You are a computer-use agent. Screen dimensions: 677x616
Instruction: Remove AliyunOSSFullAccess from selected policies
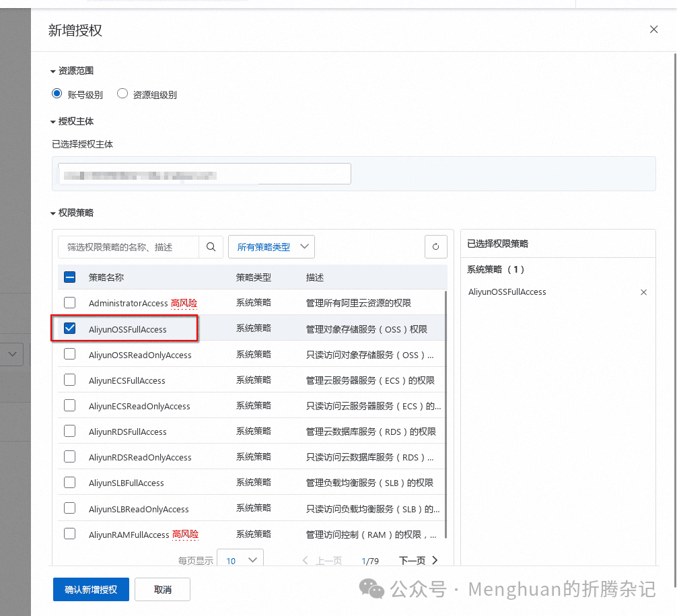coord(644,292)
